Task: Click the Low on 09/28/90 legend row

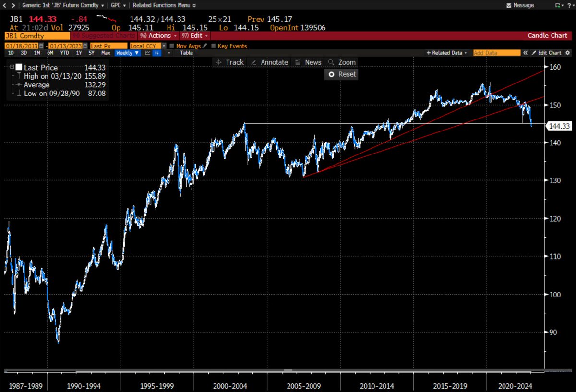Action: pyautogui.click(x=60, y=94)
